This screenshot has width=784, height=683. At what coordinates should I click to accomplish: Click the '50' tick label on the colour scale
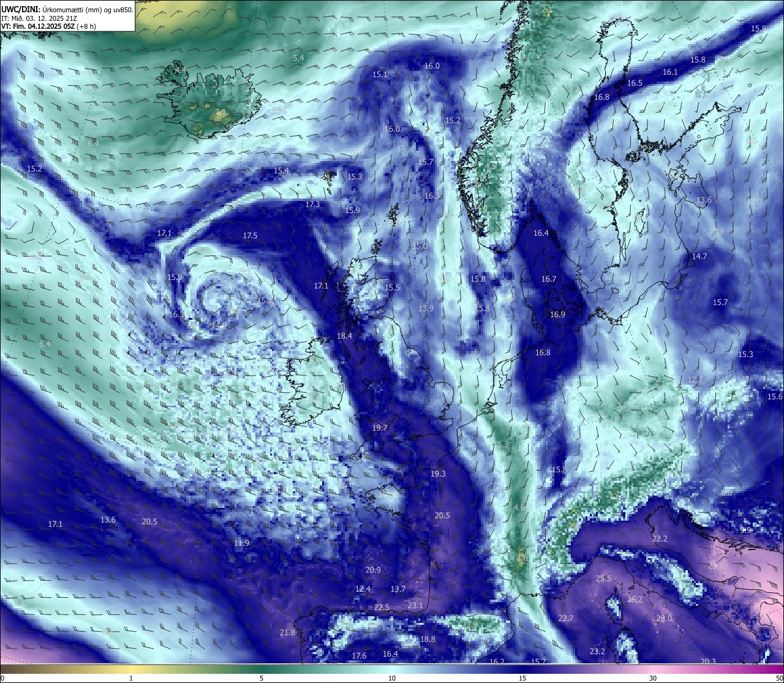coord(778,678)
